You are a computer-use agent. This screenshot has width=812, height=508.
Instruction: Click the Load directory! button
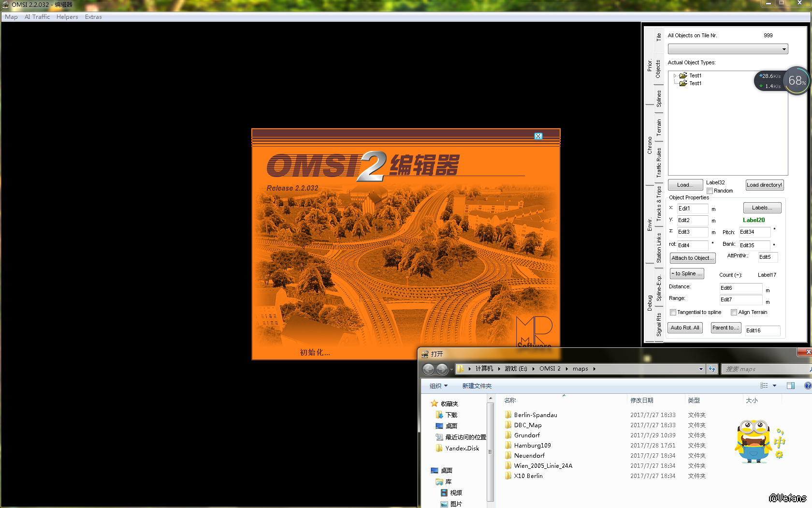tap(764, 185)
